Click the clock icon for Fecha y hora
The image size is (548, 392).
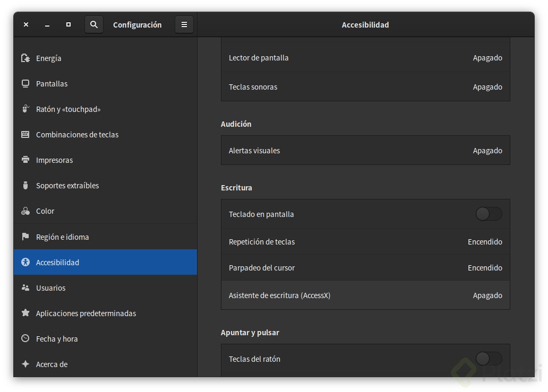pos(25,338)
